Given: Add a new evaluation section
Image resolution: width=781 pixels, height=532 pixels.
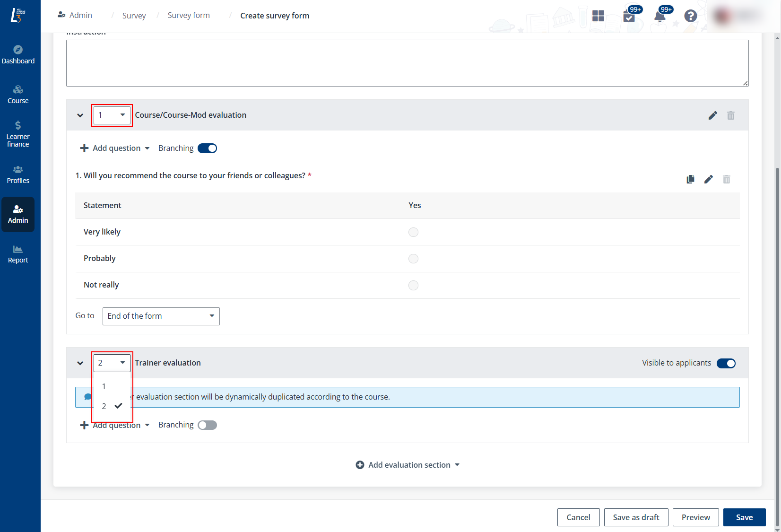Looking at the screenshot, I should (407, 465).
